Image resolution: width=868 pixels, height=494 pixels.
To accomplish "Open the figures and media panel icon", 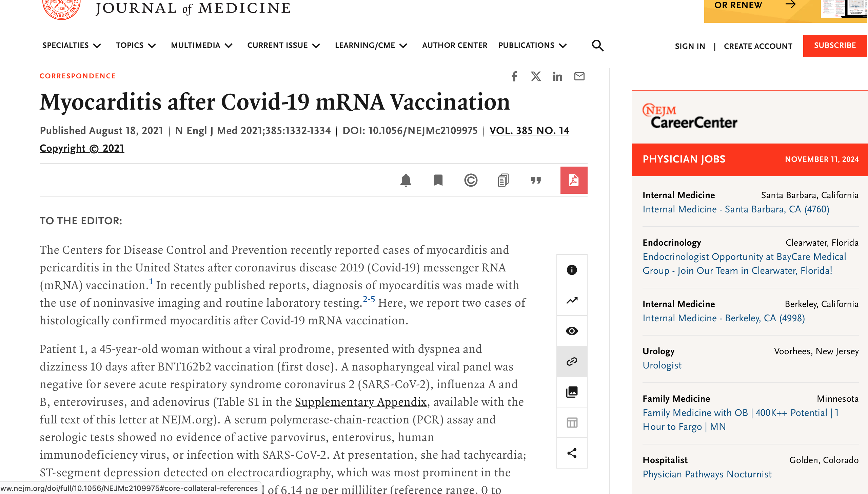I will point(572,392).
